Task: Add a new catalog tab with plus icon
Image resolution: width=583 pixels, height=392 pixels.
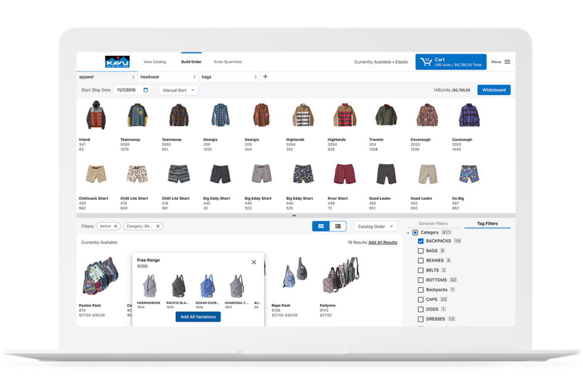Action: (x=264, y=76)
